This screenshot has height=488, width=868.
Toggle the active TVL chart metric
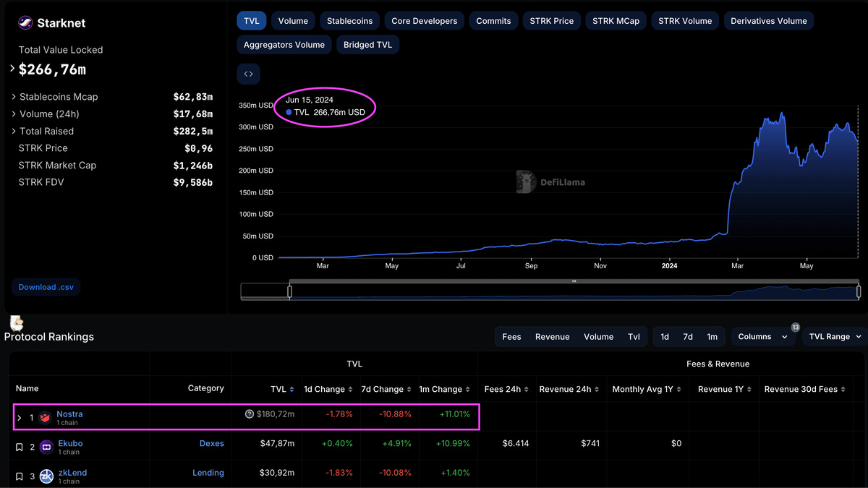click(x=252, y=21)
